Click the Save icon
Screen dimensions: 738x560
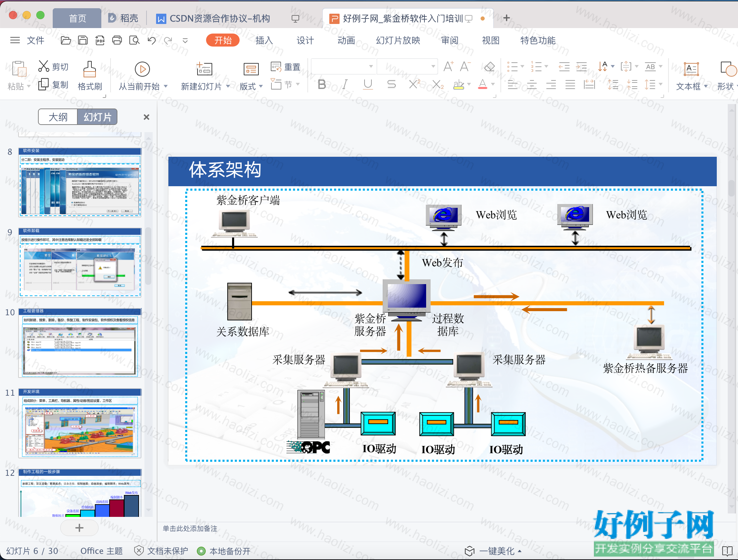click(x=83, y=40)
